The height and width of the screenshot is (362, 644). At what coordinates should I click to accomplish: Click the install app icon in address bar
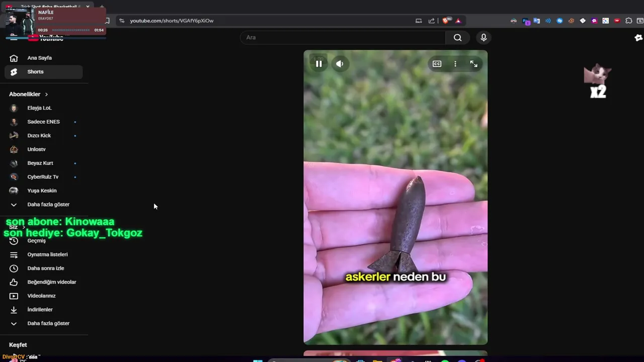point(419,21)
